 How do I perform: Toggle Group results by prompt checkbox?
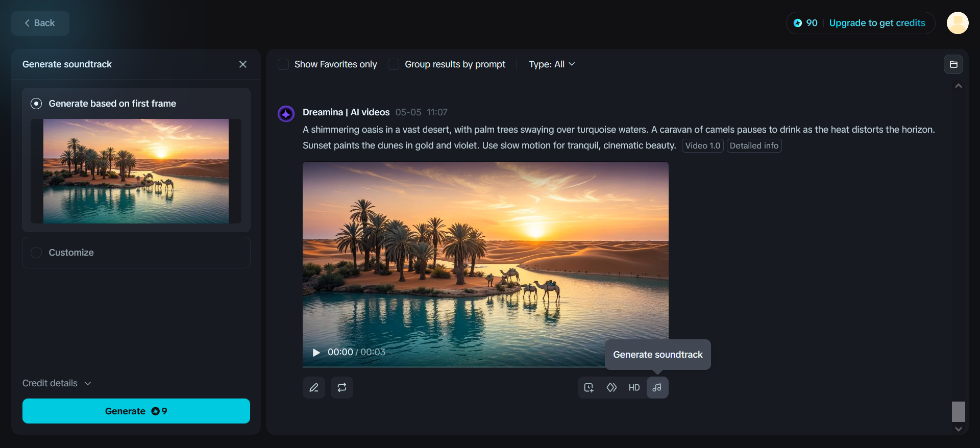(394, 64)
